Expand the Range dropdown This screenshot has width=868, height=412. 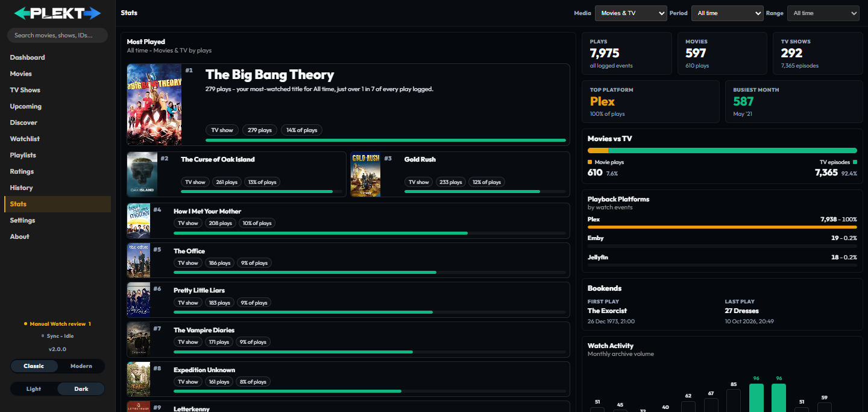coord(823,13)
